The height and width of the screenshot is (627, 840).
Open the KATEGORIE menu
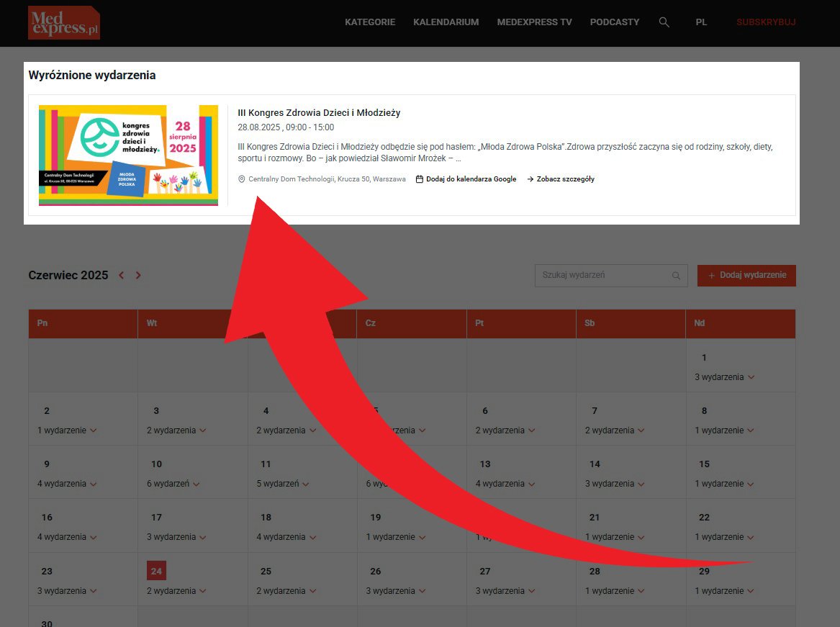pyautogui.click(x=370, y=22)
